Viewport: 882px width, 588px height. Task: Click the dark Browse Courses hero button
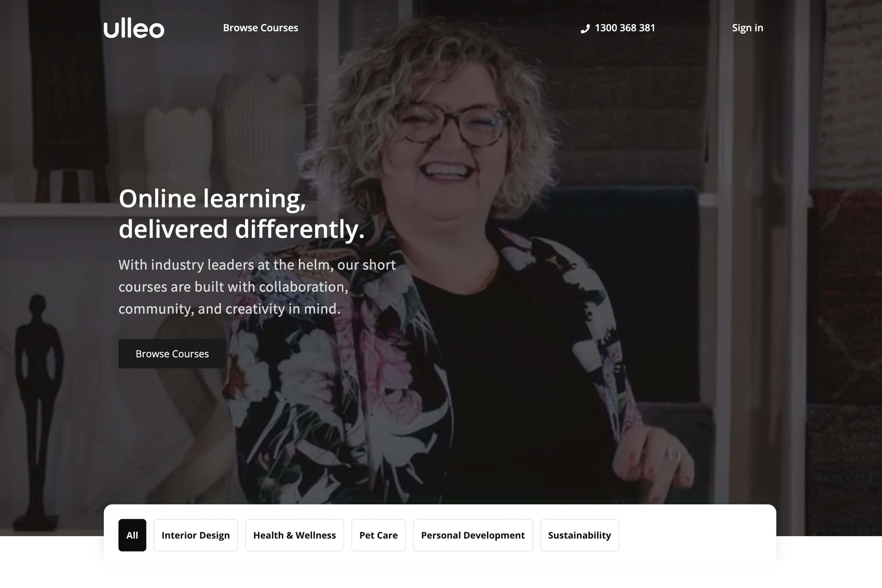pos(172,354)
